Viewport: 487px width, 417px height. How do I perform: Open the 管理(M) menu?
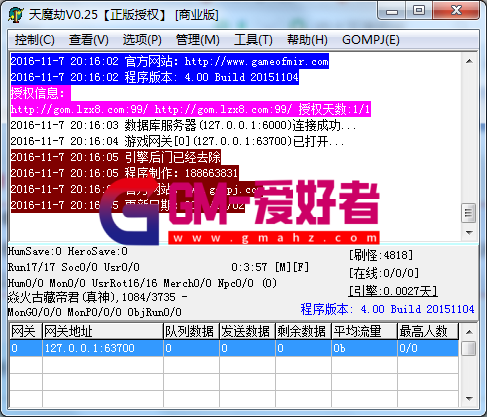(x=198, y=40)
